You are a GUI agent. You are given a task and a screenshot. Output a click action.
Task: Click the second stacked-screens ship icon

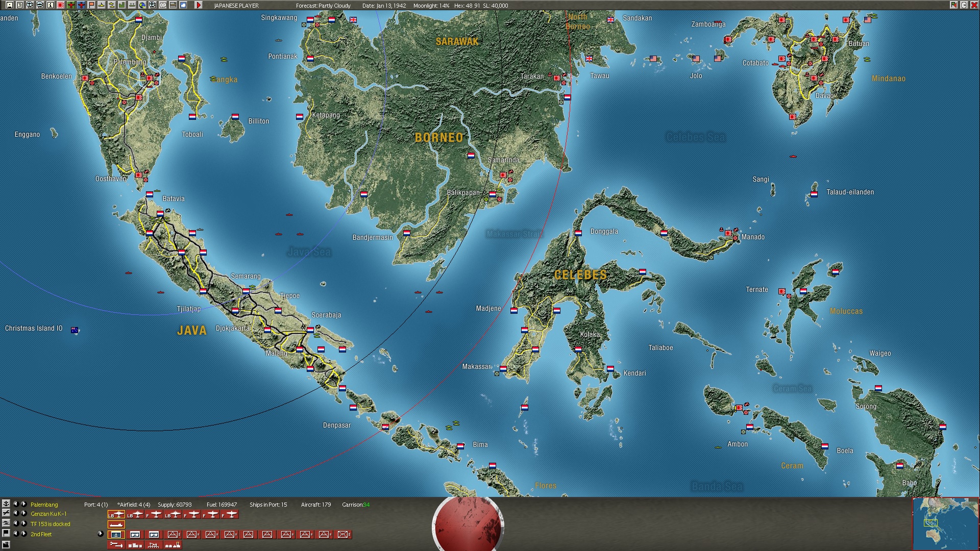(40, 5)
